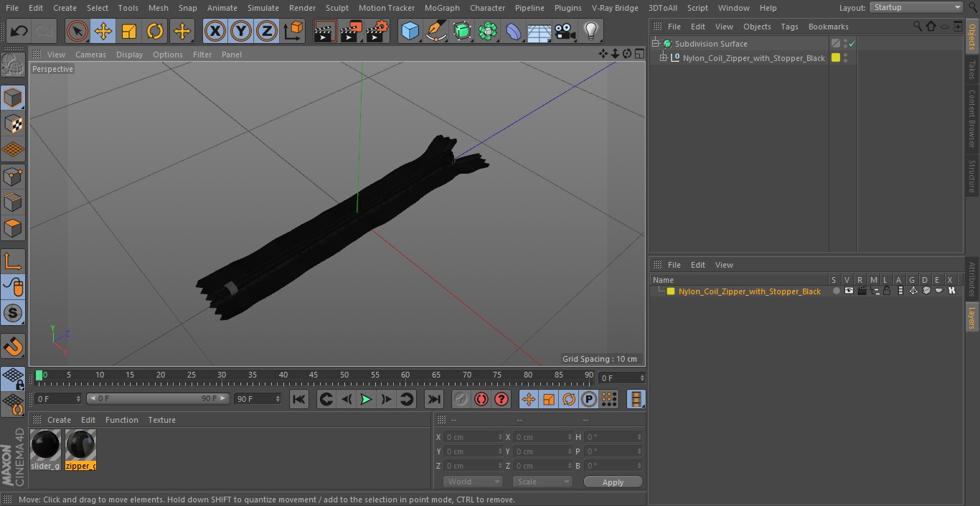Click the Undo arrow icon
This screenshot has height=506, width=980.
[19, 31]
